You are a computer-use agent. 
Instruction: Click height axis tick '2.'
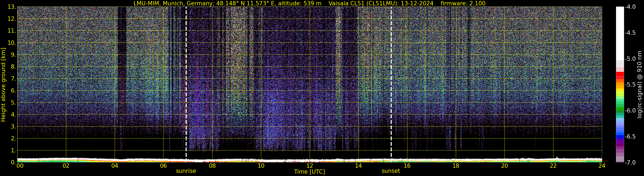tap(13, 139)
